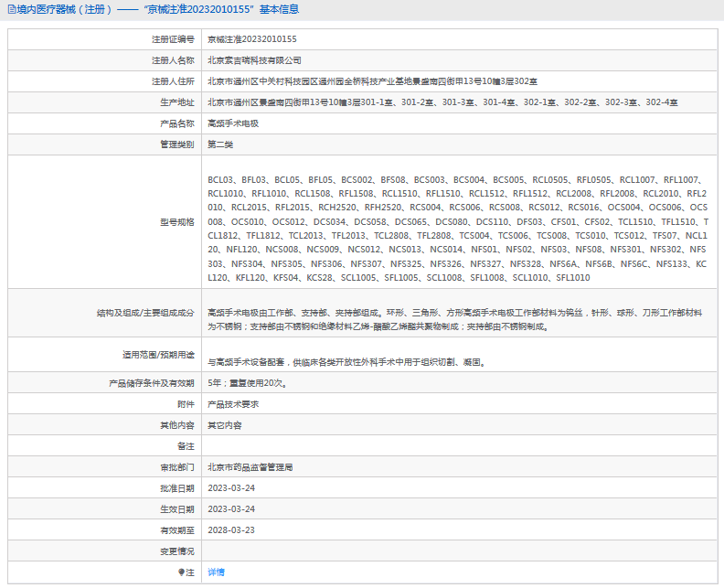Click the value 5年；重复使用20次
This screenshot has height=588, width=724.
tap(248, 383)
